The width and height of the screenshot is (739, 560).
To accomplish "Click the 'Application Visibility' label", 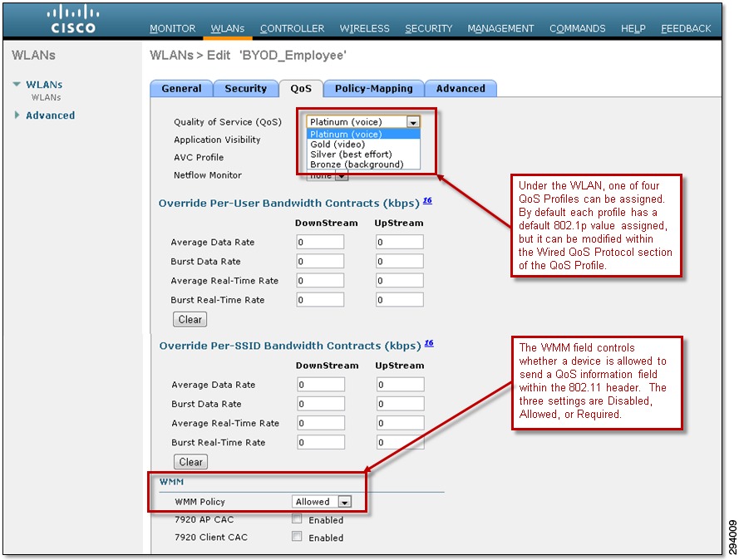I will pyautogui.click(x=217, y=140).
